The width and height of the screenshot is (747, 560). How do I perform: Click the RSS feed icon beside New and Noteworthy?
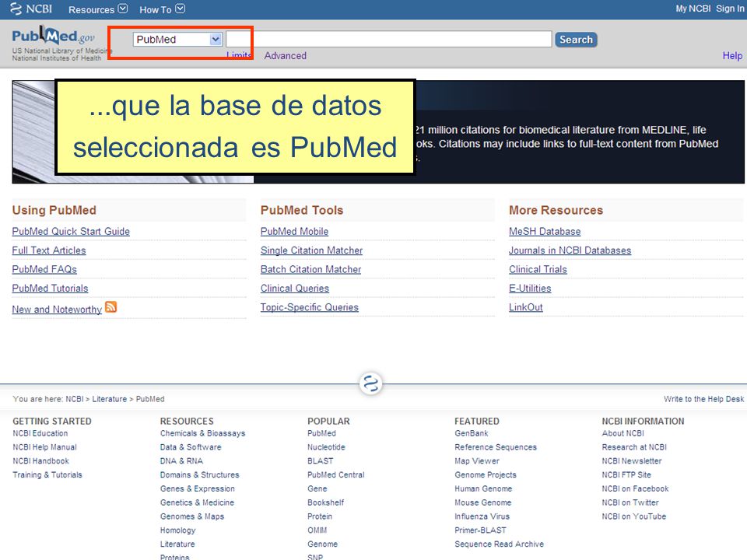tap(111, 307)
